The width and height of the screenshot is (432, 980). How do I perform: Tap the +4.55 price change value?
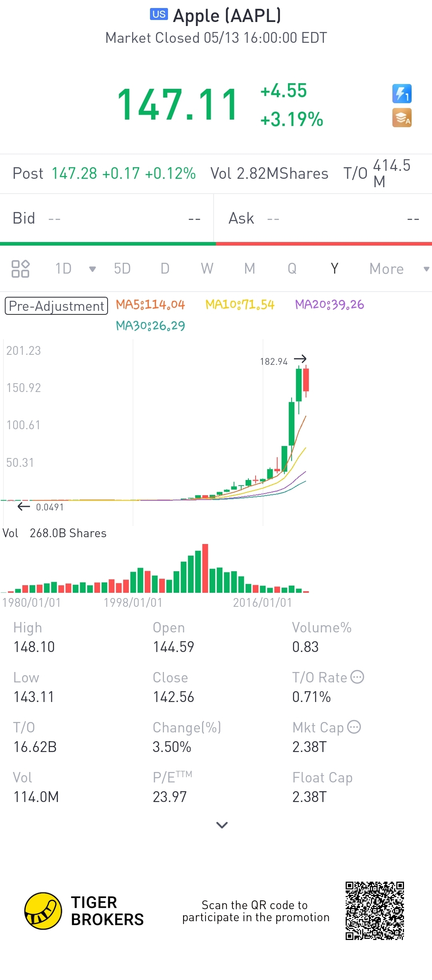point(284,91)
